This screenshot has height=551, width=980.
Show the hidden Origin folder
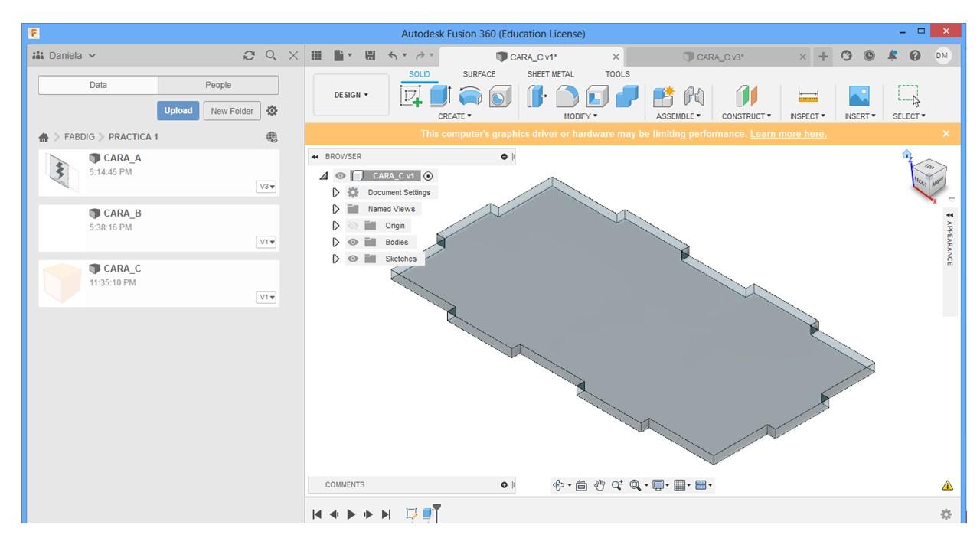pos(353,226)
